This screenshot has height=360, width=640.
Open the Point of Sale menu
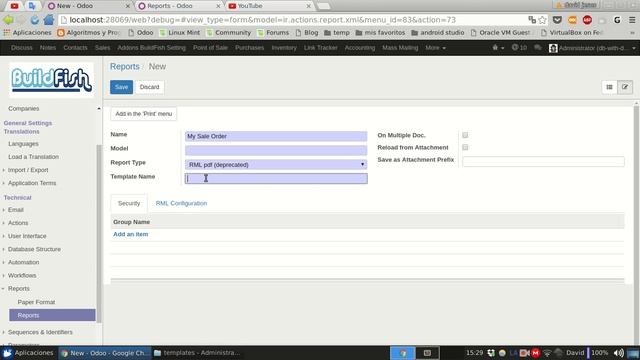pyautogui.click(x=210, y=48)
